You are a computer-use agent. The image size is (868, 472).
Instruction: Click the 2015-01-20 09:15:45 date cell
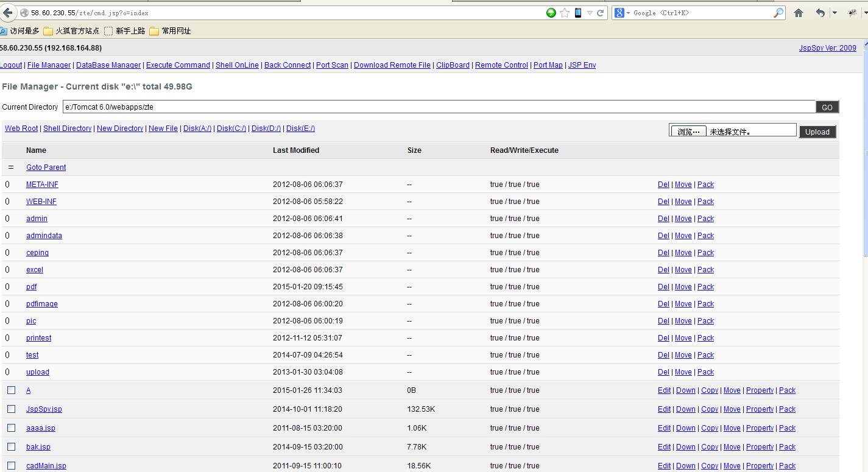click(x=308, y=287)
